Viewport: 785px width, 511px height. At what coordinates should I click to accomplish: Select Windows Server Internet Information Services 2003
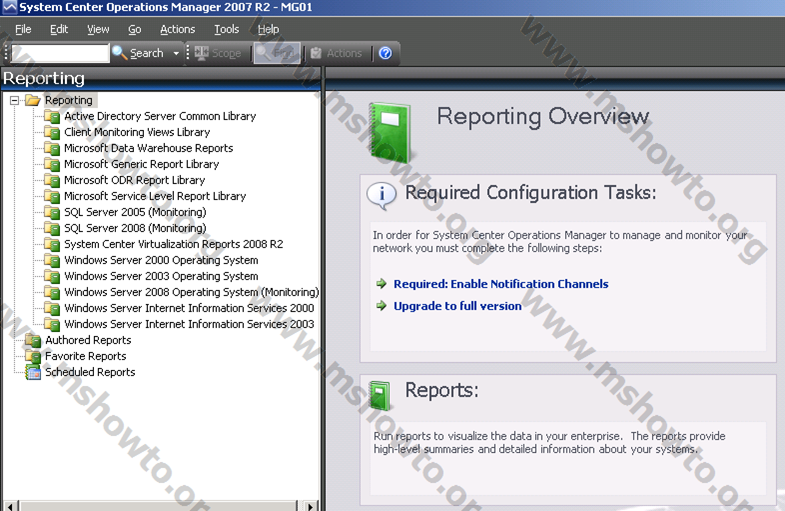pos(189,324)
